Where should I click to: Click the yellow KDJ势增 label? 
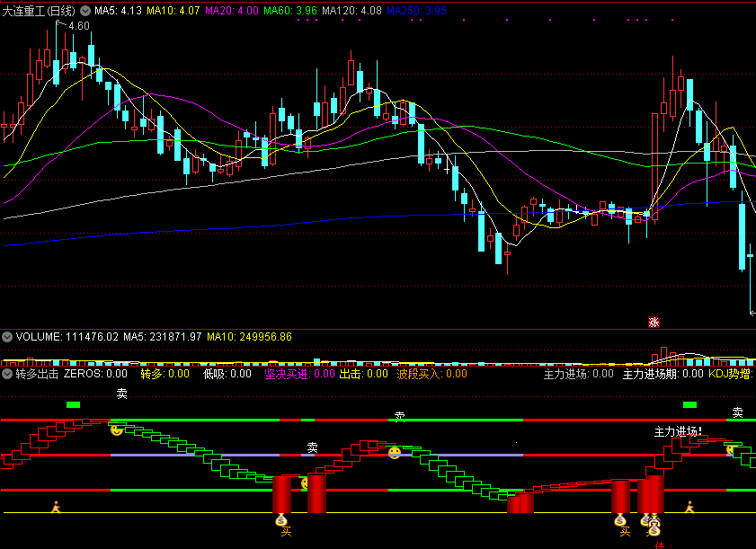[x=732, y=374]
